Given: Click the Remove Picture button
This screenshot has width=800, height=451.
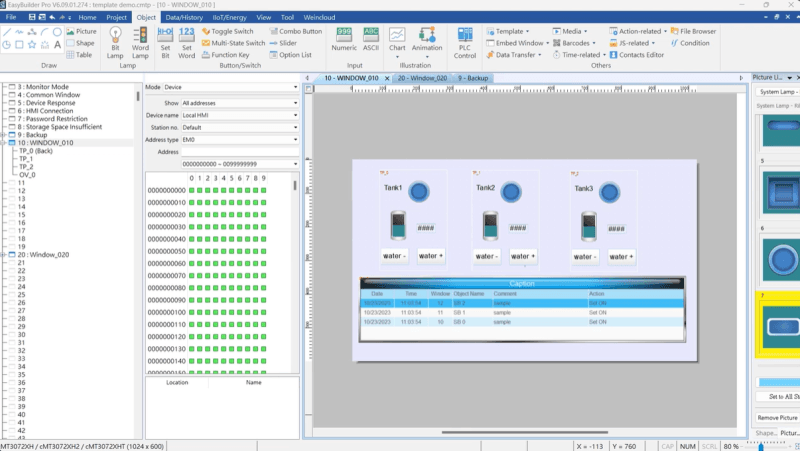Looking at the screenshot, I should [x=776, y=417].
